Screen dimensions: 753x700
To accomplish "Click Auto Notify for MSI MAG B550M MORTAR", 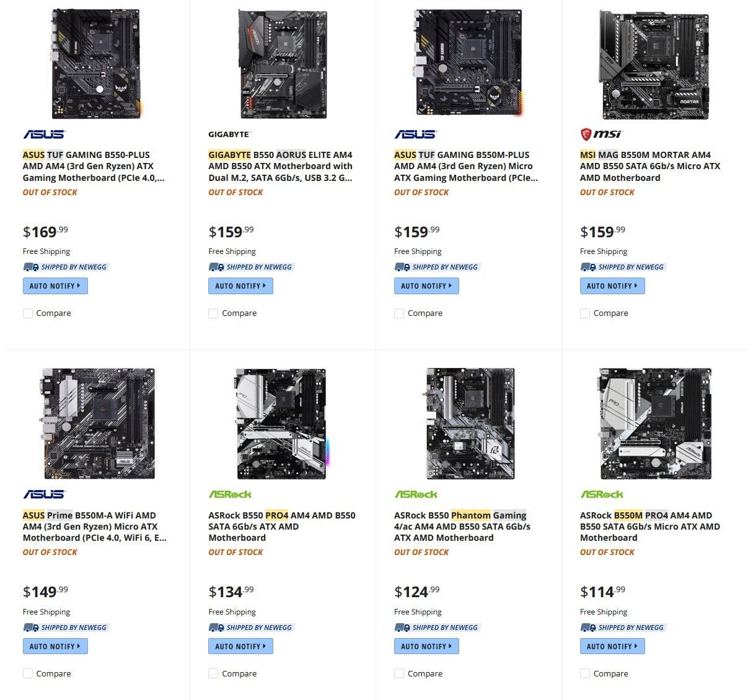I will click(x=612, y=286).
